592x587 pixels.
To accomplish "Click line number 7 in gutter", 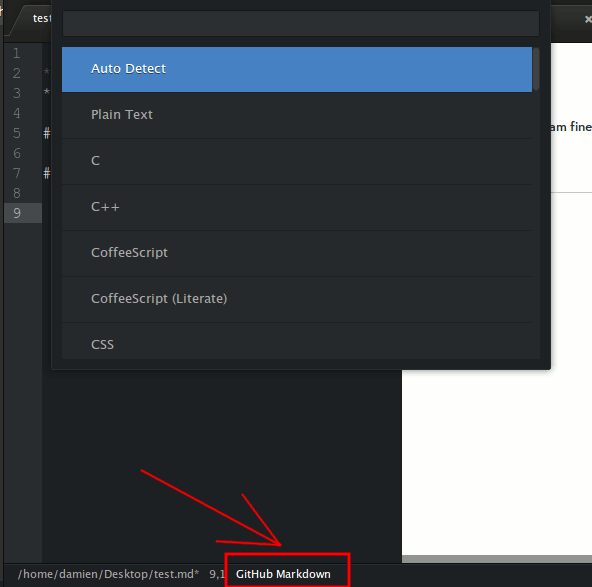I will [x=17, y=173].
